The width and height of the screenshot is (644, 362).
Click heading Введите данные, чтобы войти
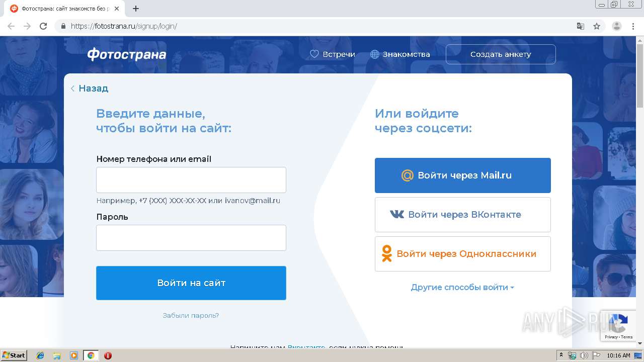click(x=164, y=121)
